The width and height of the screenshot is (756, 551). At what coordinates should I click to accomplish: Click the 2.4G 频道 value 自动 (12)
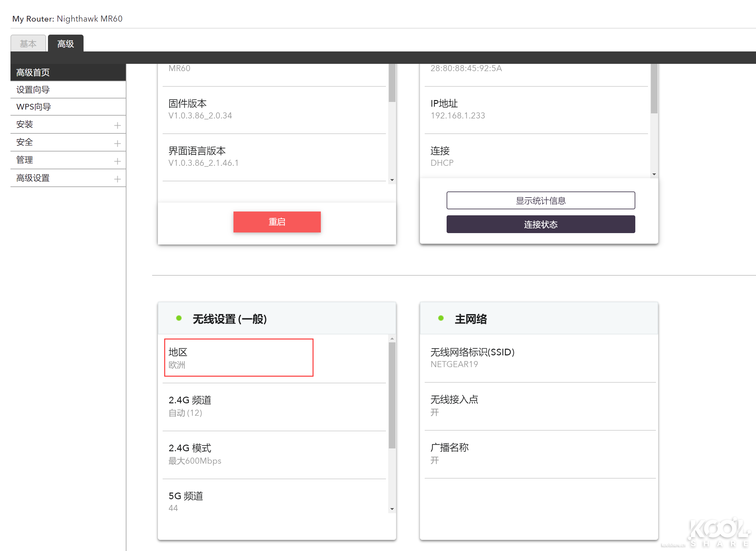point(185,413)
